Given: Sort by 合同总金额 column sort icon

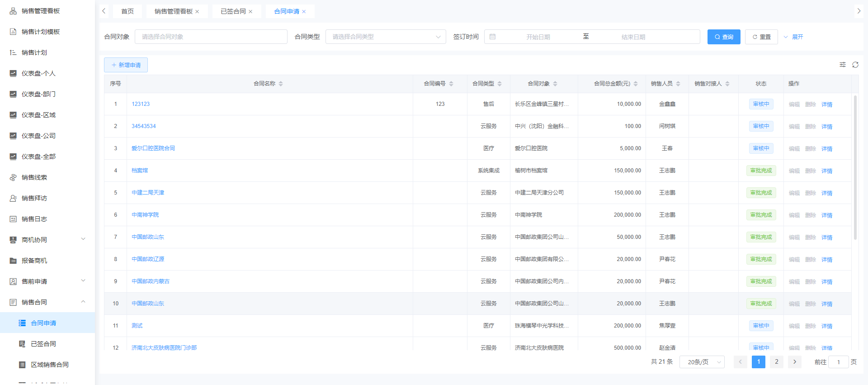Looking at the screenshot, I should [x=636, y=84].
